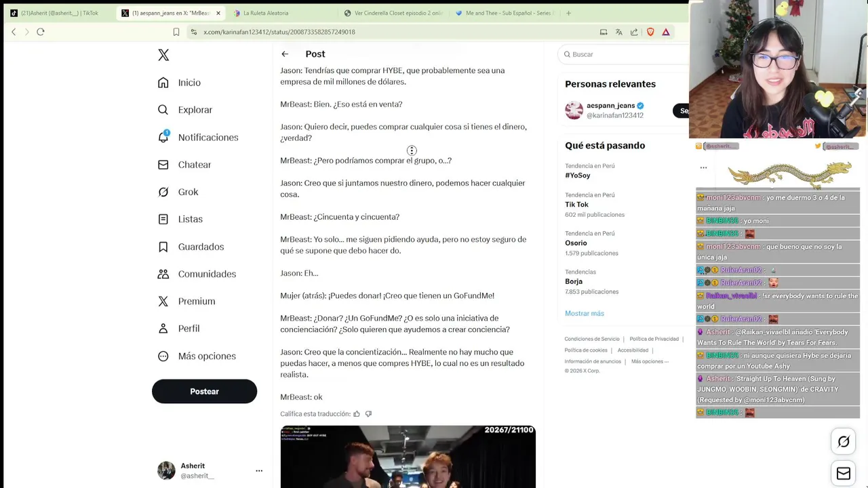Open the Tik Tok trend
868x488 pixels.
[576, 204]
